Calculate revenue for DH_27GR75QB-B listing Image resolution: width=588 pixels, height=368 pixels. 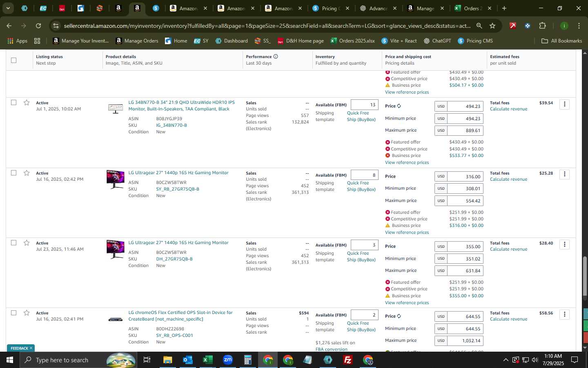tap(508, 249)
